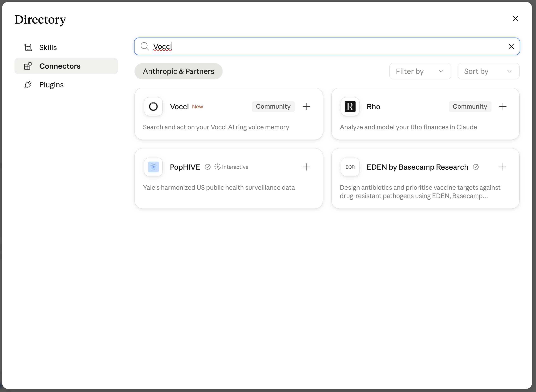
Task: Click the search magnifier icon
Action: pos(145,46)
